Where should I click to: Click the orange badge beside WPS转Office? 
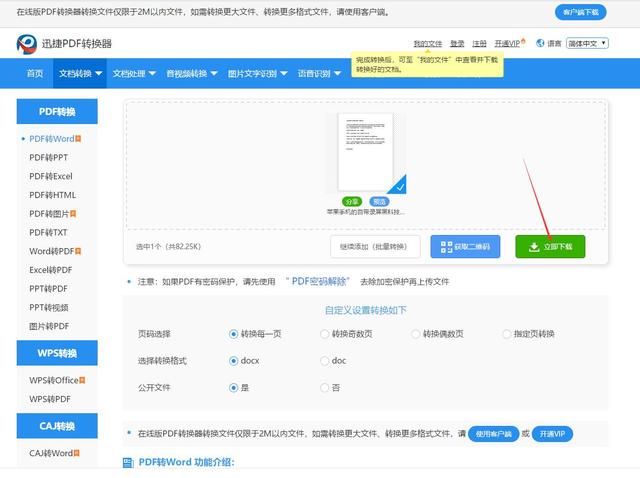click(82, 380)
